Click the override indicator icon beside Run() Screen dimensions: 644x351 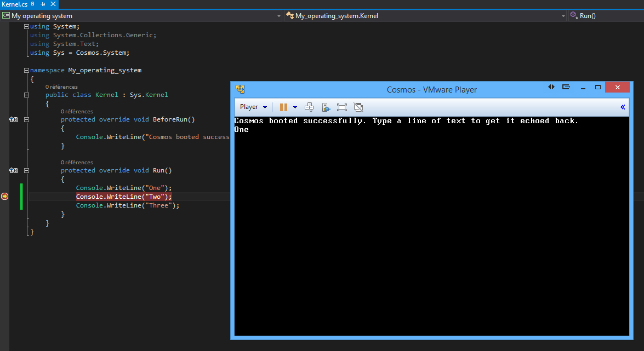click(x=14, y=170)
